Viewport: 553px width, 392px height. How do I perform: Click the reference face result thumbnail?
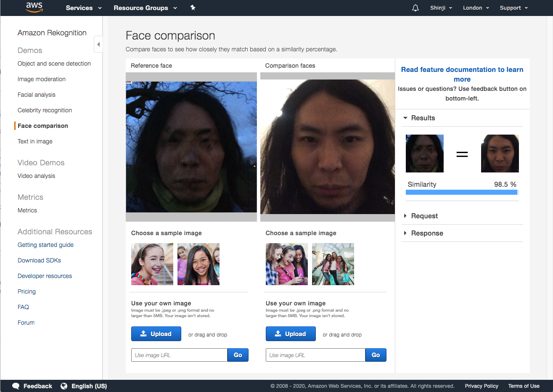(425, 154)
